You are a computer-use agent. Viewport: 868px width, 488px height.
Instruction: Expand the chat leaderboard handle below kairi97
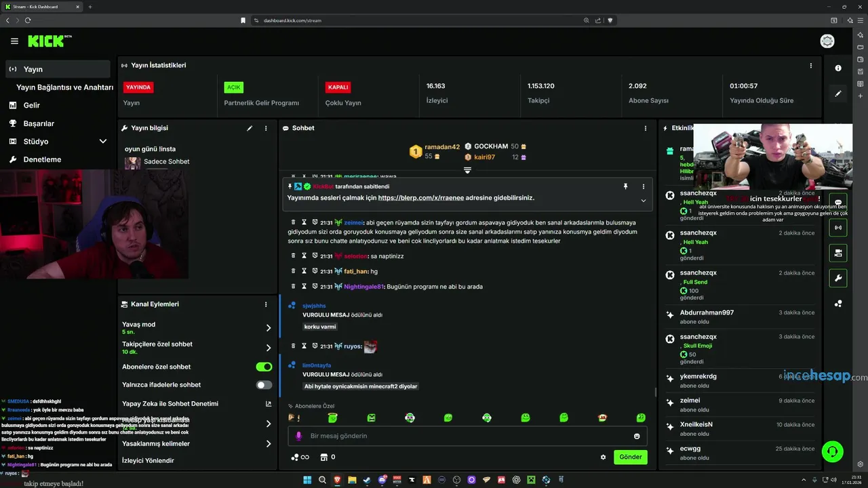[467, 170]
